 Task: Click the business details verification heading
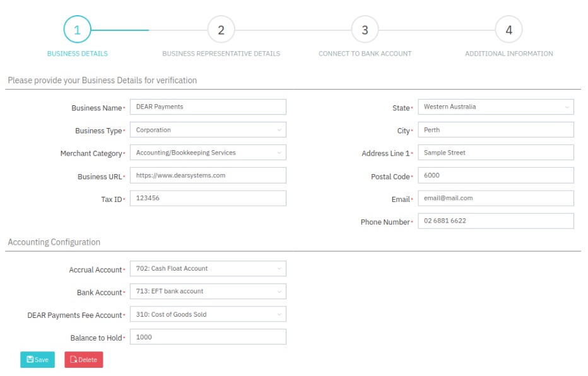pyautogui.click(x=102, y=80)
